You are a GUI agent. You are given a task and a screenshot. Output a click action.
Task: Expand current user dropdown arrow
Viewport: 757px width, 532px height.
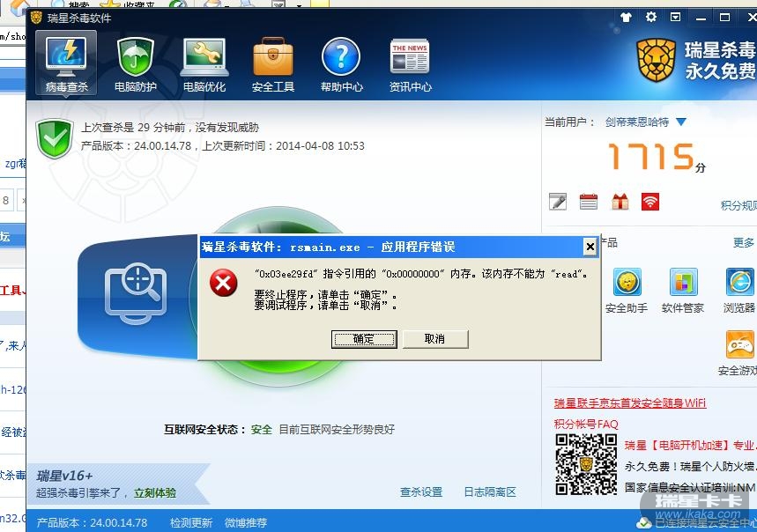pyautogui.click(x=680, y=122)
